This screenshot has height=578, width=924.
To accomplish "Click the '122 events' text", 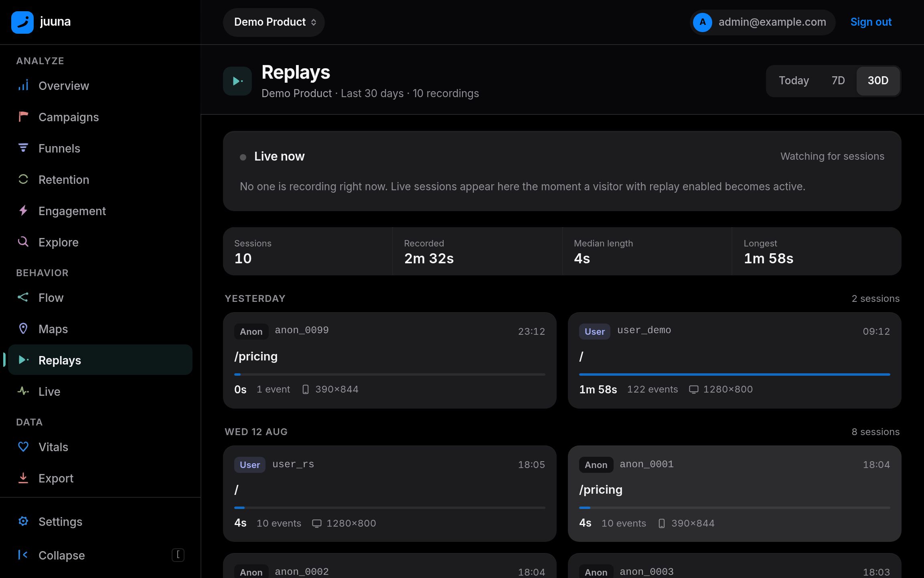I will click(652, 389).
